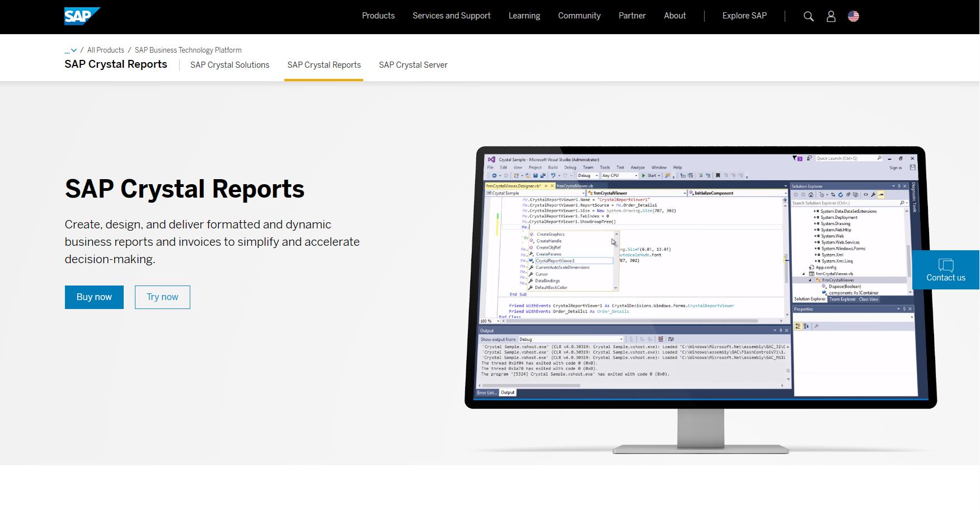Toggle the Solution Explorer auto-hide pin
Image resolution: width=980 pixels, height=510 pixels.
click(900, 186)
